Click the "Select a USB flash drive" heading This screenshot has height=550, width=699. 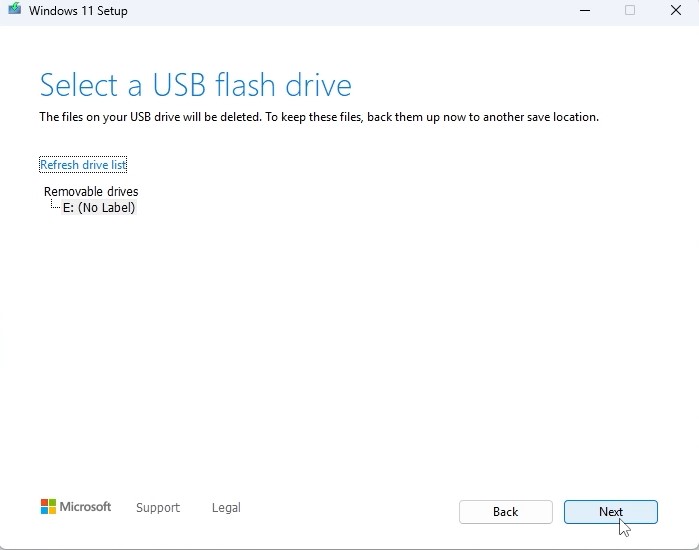[x=195, y=84]
